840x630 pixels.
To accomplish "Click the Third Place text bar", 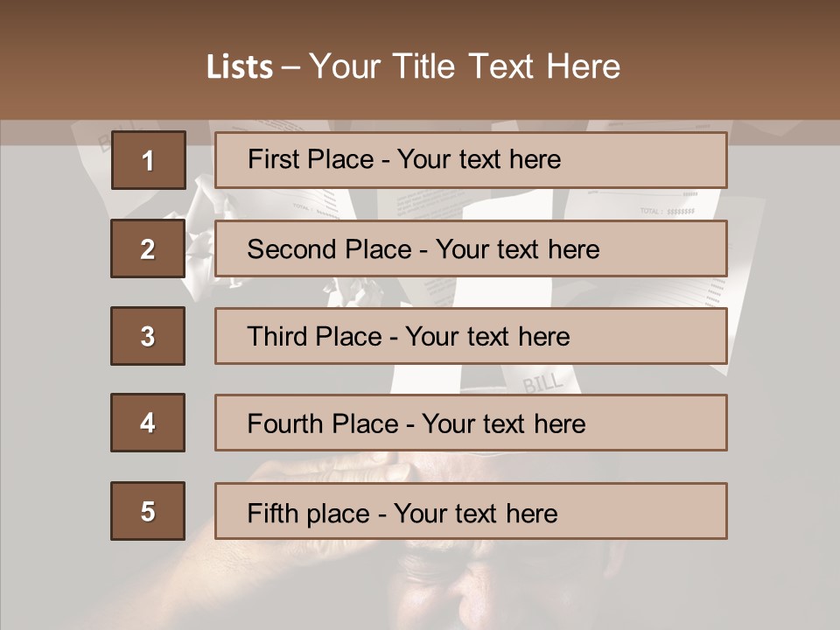I will tap(471, 336).
